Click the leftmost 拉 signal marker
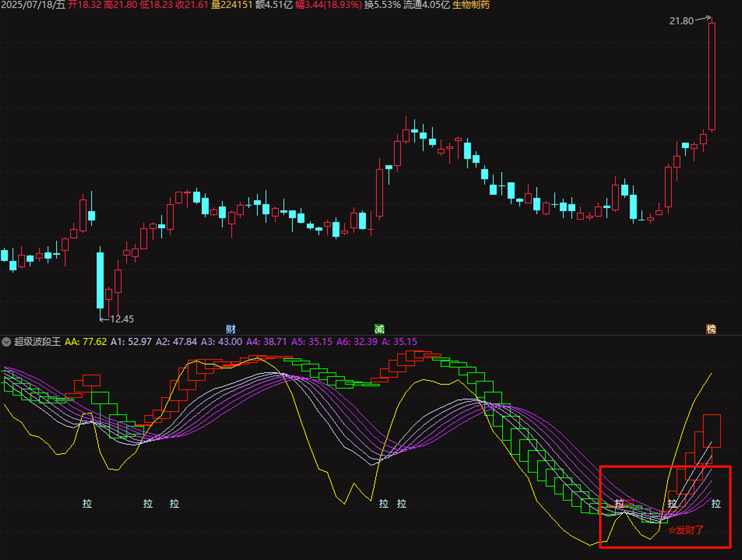Viewport: 742px width, 560px height. (x=87, y=504)
